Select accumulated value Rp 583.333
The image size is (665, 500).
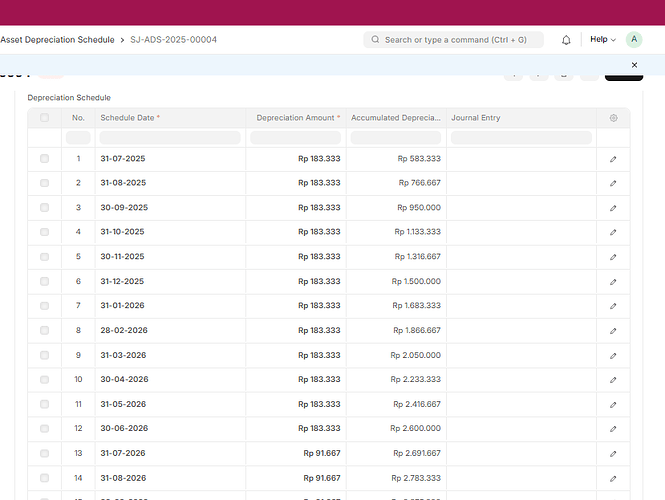419,159
